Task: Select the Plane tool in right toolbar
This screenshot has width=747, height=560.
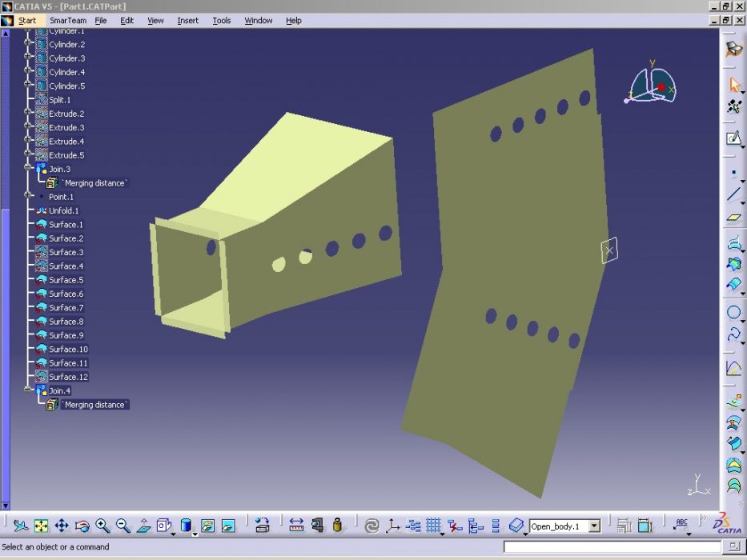Action: pyautogui.click(x=733, y=217)
